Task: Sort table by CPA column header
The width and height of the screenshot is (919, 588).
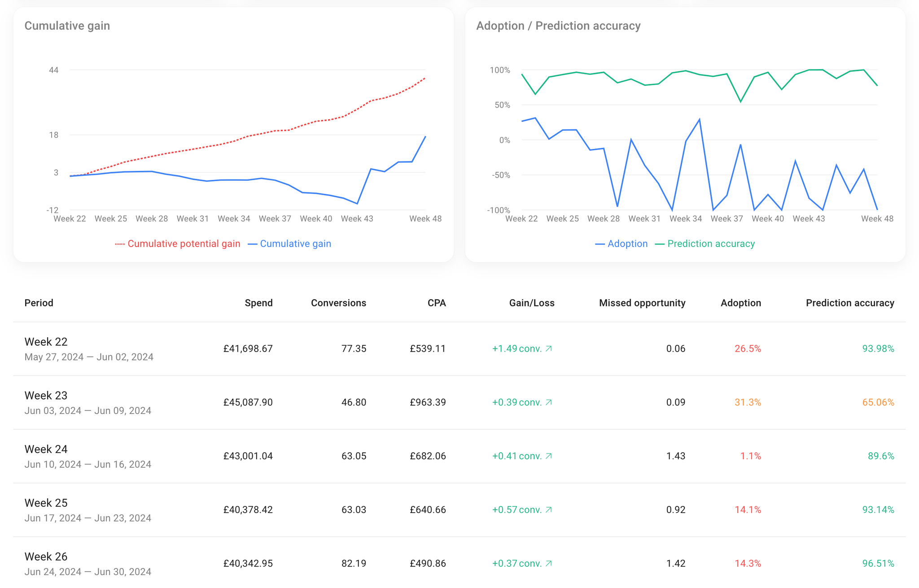Action: (437, 303)
